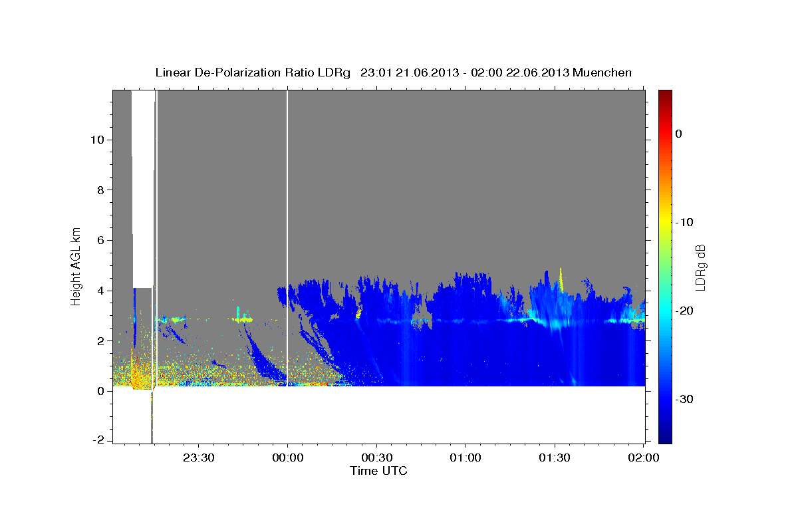Click the 01:00 time tick label
The height and width of the screenshot is (532, 798).
click(465, 458)
